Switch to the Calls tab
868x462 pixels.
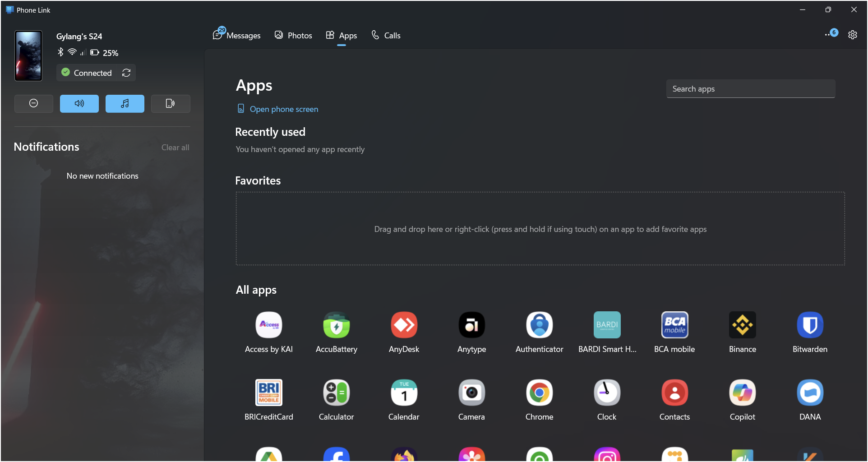[386, 35]
